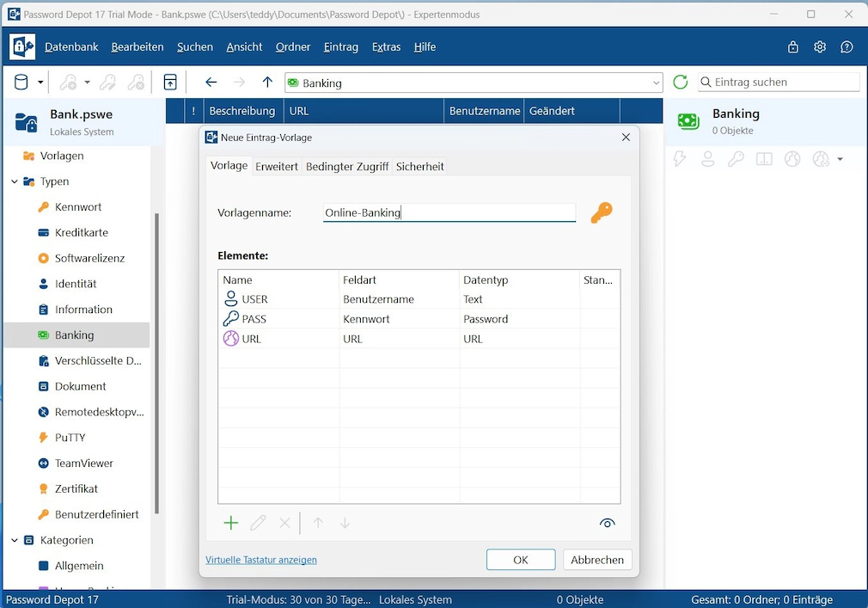868x608 pixels.
Task: Click the lock database icon in header
Action: 792,47
